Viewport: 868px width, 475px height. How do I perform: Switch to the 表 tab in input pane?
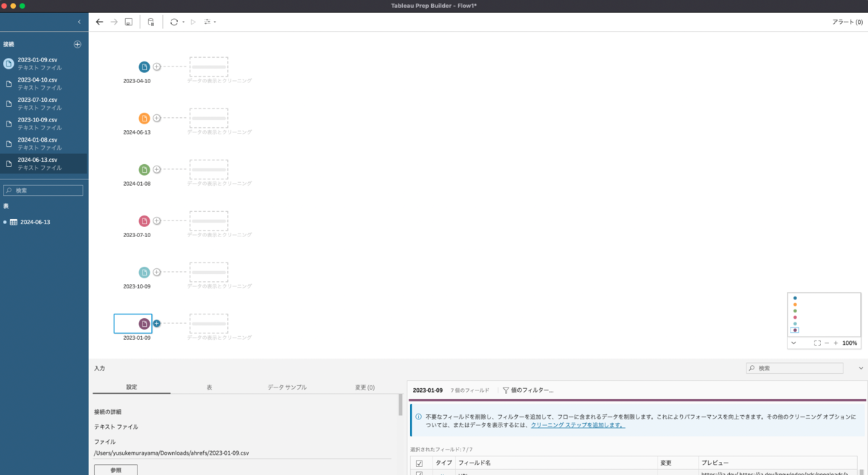[209, 388]
